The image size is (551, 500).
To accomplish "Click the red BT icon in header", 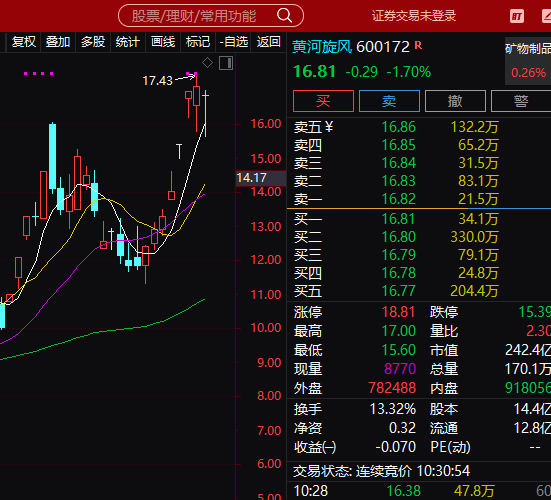I will pyautogui.click(x=517, y=16).
